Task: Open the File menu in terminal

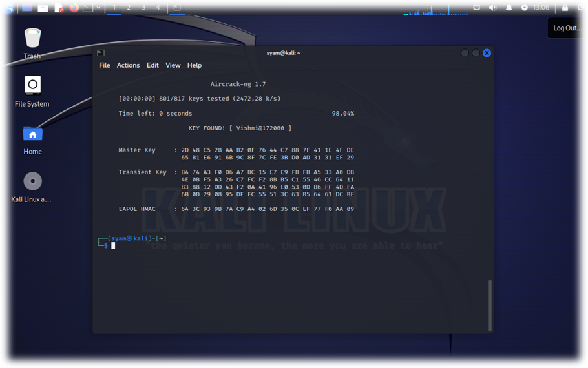Action: 105,65
